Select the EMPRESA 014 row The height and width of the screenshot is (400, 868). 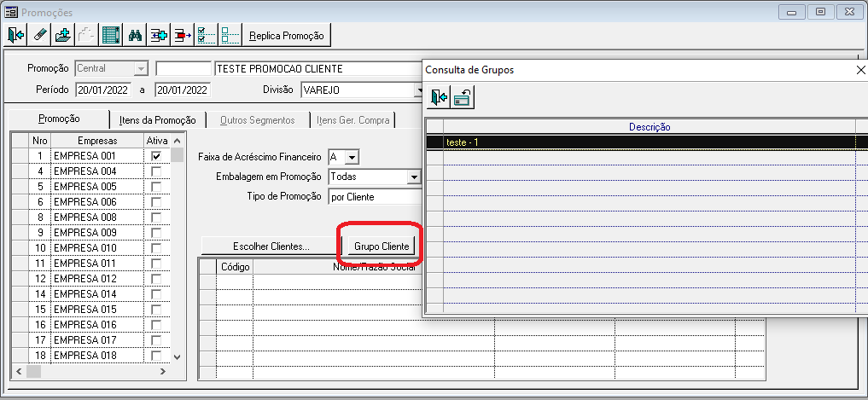click(91, 293)
